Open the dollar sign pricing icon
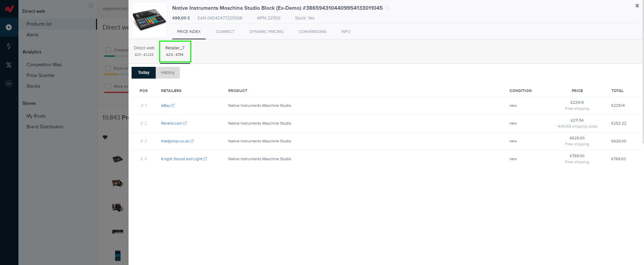 [x=9, y=46]
